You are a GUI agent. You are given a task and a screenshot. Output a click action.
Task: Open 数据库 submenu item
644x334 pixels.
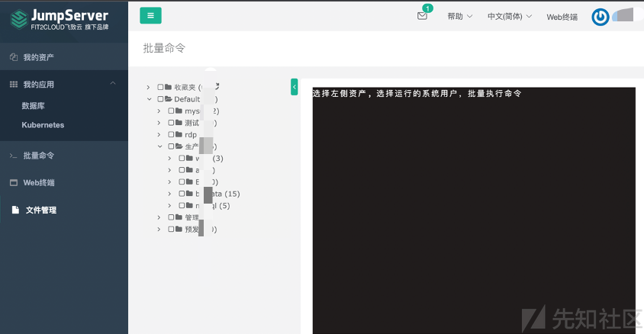[x=34, y=106]
